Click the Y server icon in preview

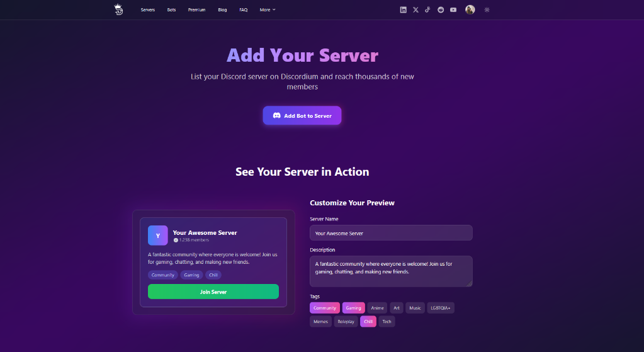point(158,236)
